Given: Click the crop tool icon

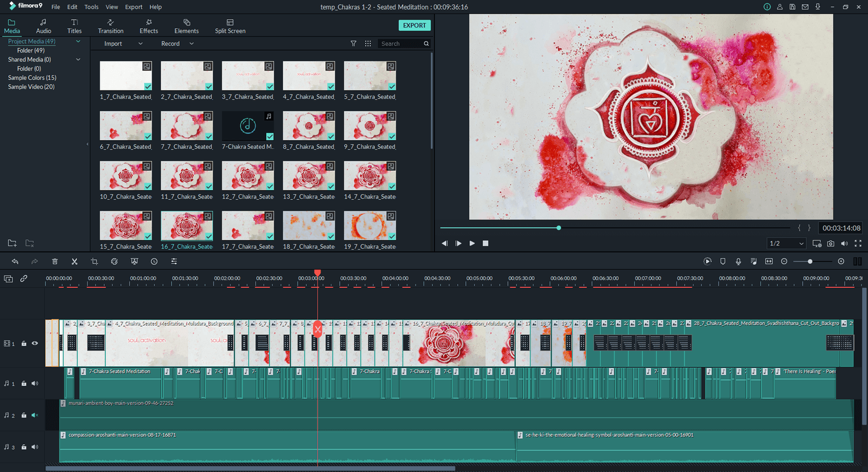Looking at the screenshot, I should point(94,262).
